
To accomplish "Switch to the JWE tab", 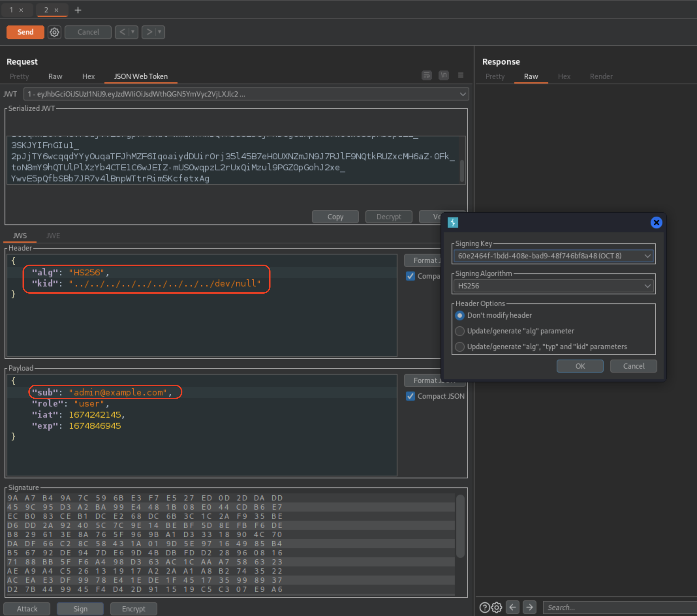I will (53, 236).
